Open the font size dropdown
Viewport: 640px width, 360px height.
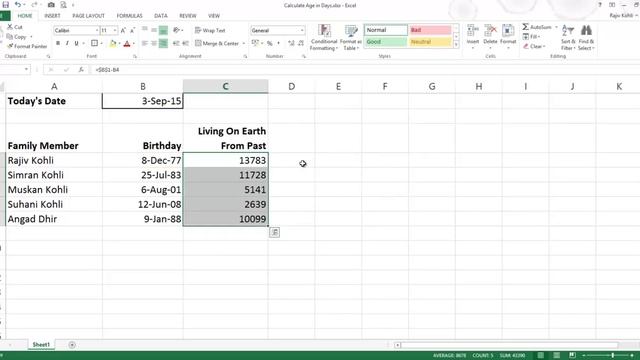[115, 31]
